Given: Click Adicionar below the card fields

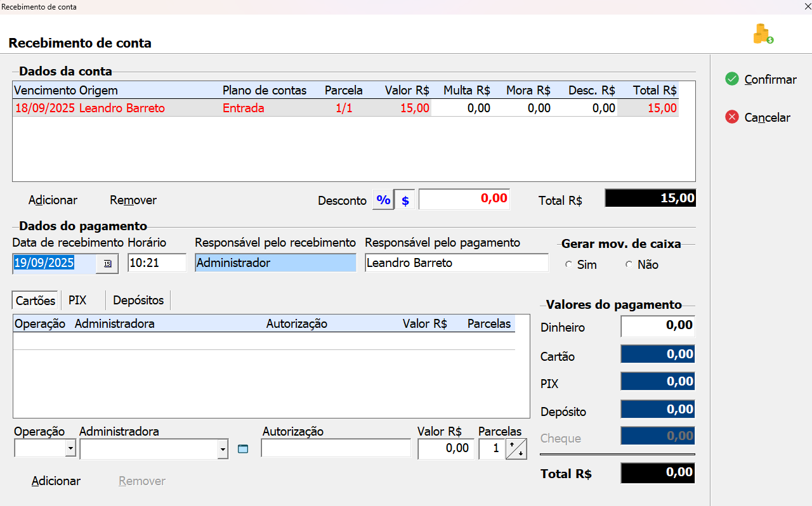Looking at the screenshot, I should coord(56,481).
